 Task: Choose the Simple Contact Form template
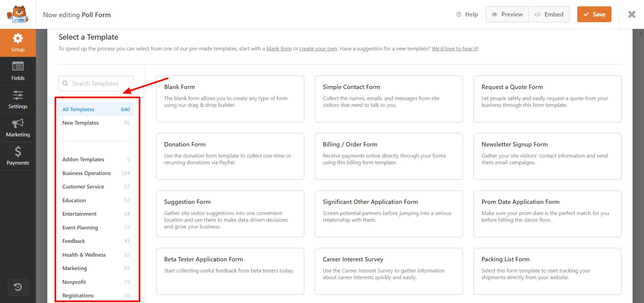tap(388, 99)
